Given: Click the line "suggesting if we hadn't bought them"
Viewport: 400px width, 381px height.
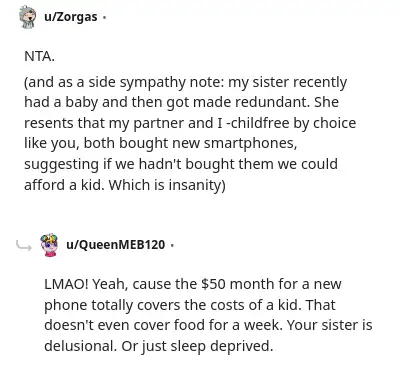Looking at the screenshot, I should coord(181,164).
